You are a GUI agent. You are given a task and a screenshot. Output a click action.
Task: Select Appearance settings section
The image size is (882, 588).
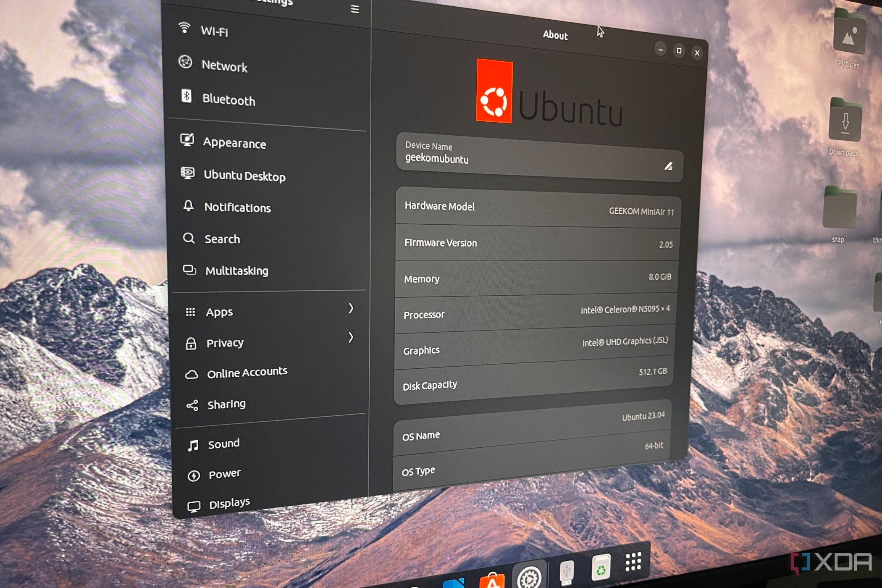click(234, 143)
